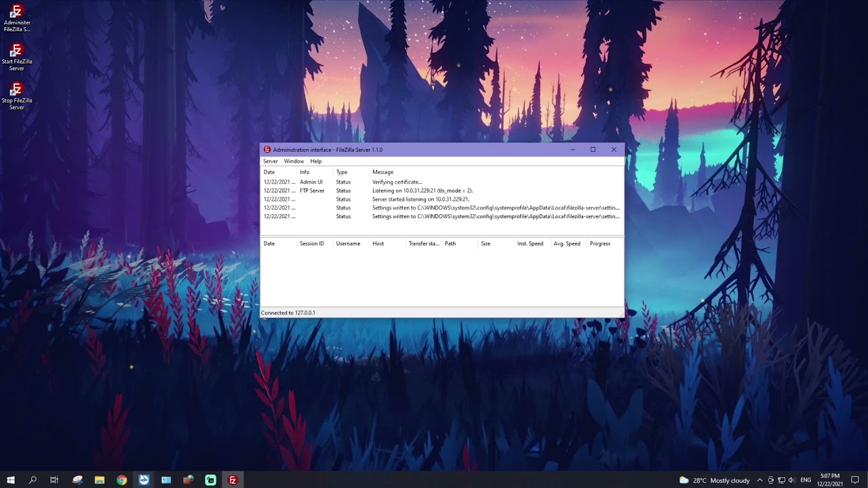Open network status tray icon

point(781,480)
